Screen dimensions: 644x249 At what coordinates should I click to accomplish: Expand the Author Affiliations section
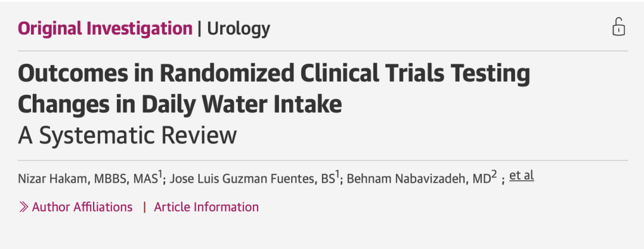tap(82, 207)
